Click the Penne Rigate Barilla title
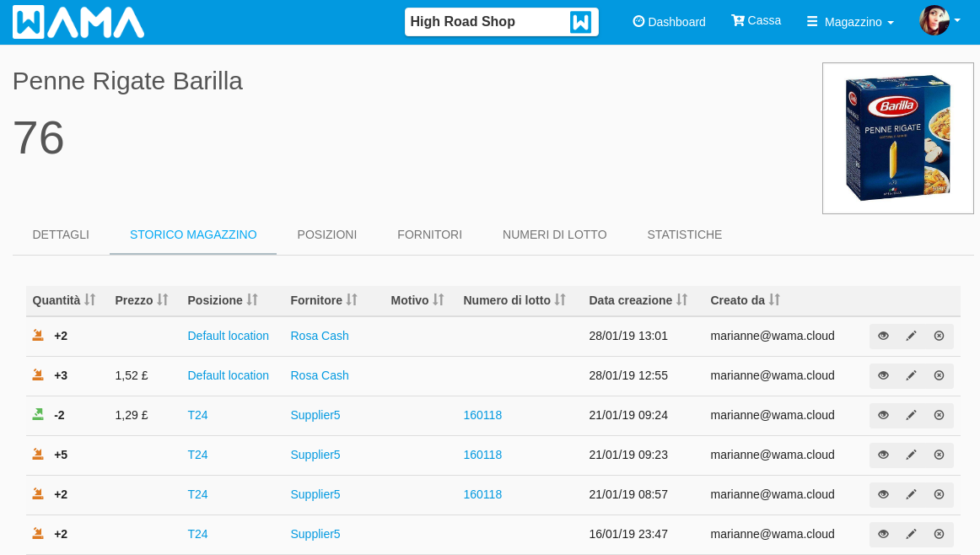The width and height of the screenshot is (980, 555). [127, 81]
